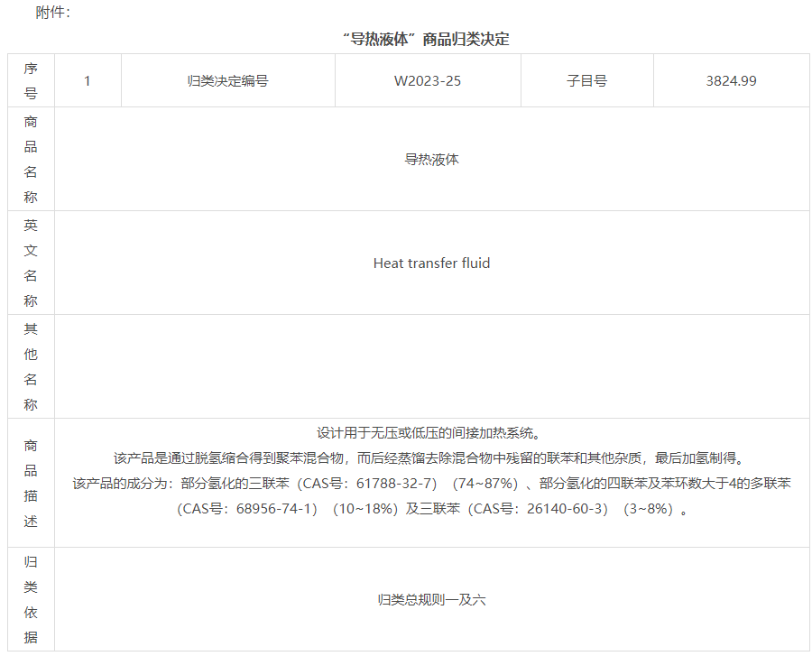812x656 pixels.
Task: Select the 子目号 label cell
Action: (586, 80)
